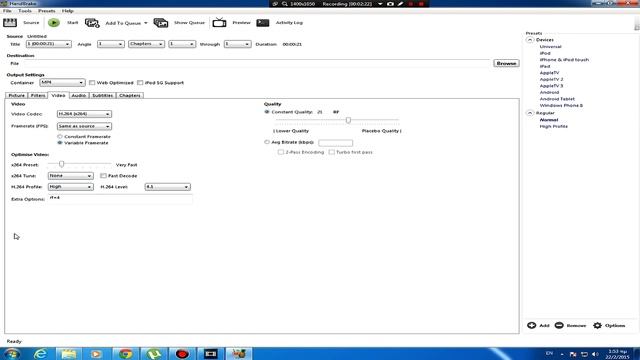Click the Add To Queue icon

click(x=92, y=23)
